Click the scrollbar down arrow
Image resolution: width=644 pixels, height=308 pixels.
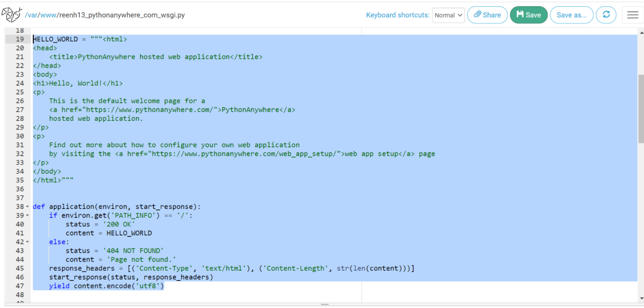[x=641, y=298]
